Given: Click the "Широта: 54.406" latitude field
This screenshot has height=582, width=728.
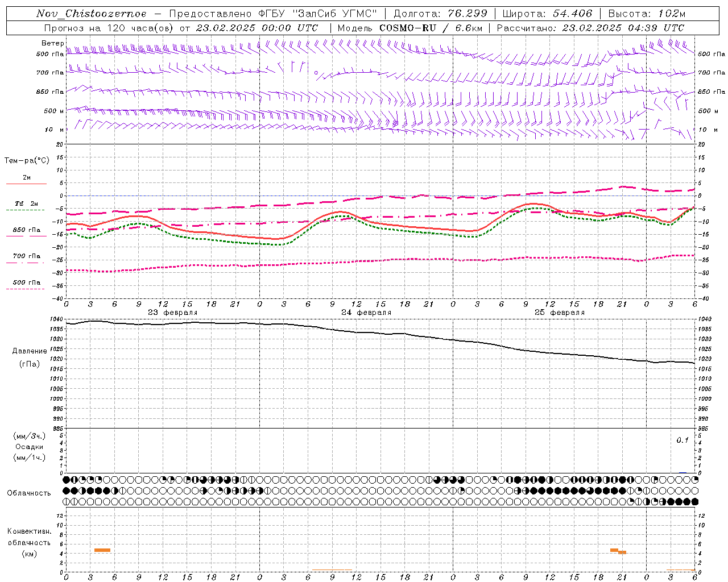Looking at the screenshot, I should click(x=547, y=14).
